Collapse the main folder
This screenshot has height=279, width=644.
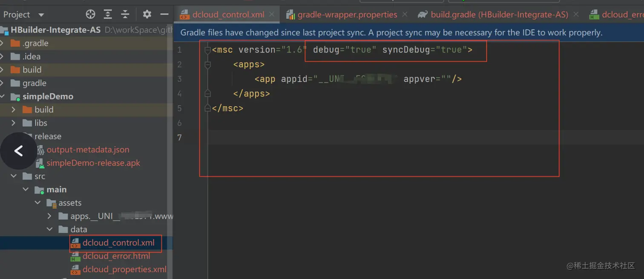[26, 190]
